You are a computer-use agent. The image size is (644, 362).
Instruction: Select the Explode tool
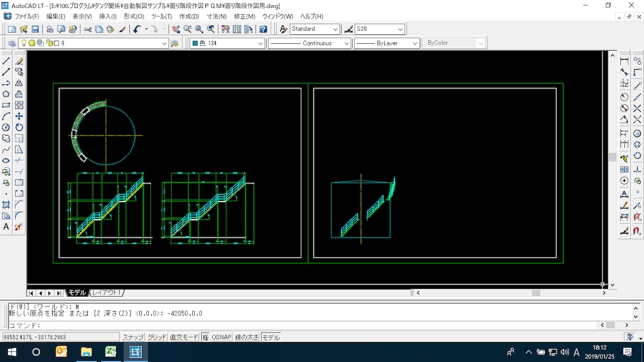[19, 227]
